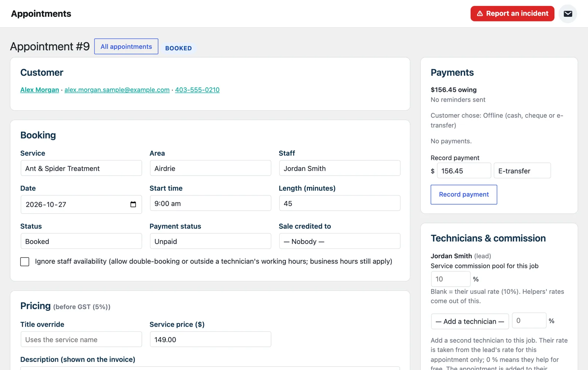Open the mail envelope icon

(568, 14)
